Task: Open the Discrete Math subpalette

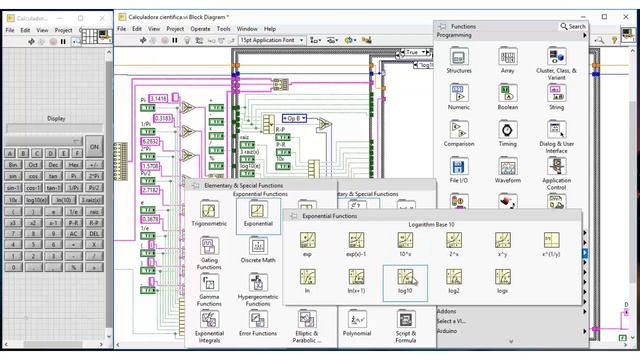Action: coord(258,250)
